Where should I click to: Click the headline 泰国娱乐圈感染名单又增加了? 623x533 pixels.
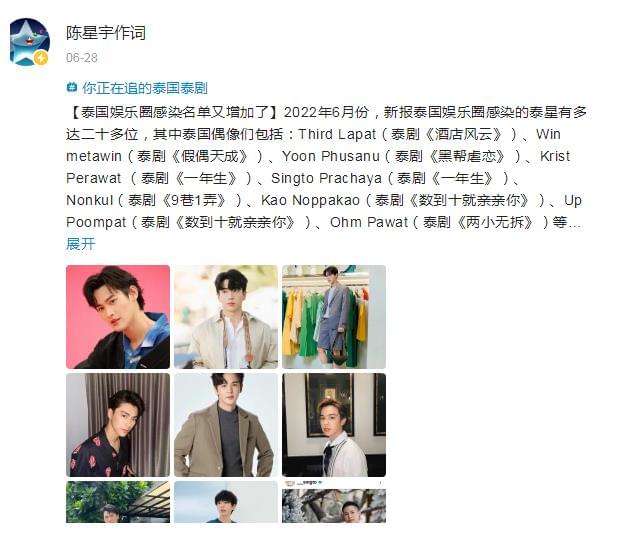click(175, 112)
